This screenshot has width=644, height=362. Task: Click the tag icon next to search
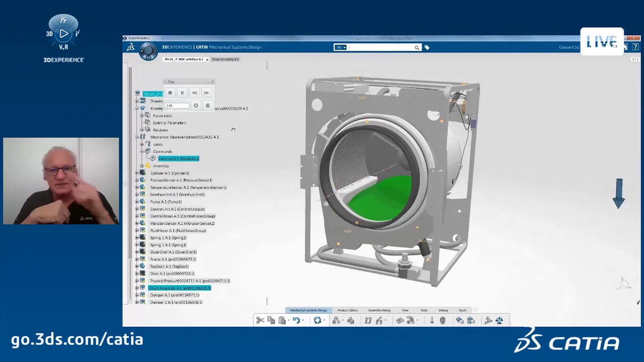tap(427, 47)
